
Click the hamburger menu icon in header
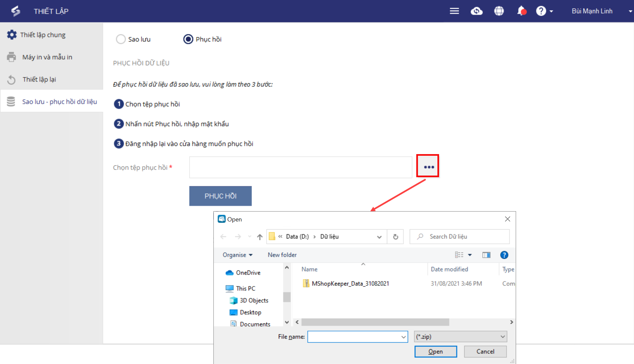click(454, 11)
